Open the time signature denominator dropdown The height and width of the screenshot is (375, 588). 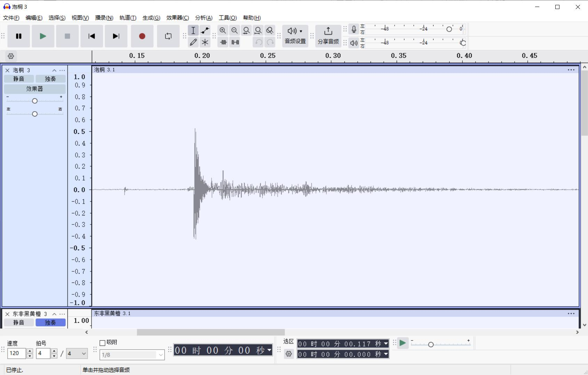point(76,353)
